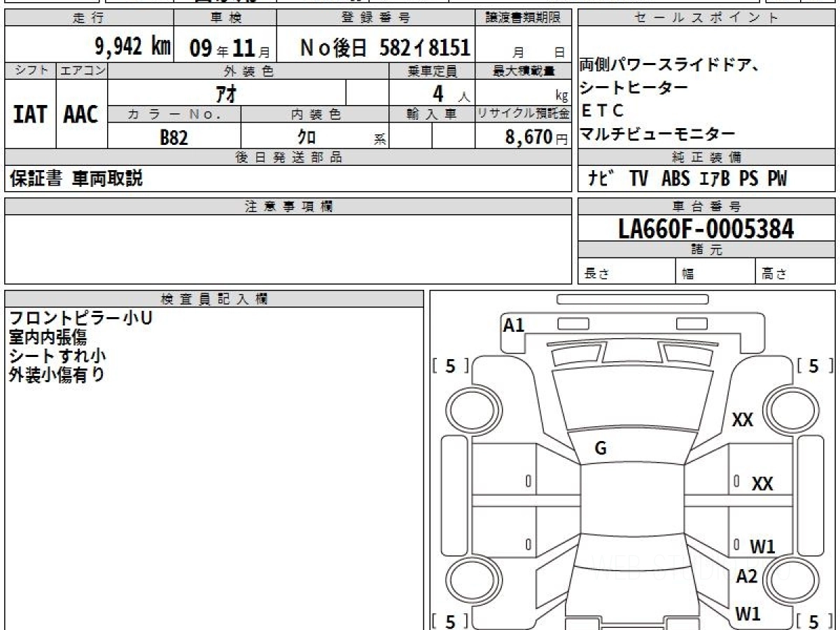Click the マルチビューモニター sales point line

coord(657,134)
